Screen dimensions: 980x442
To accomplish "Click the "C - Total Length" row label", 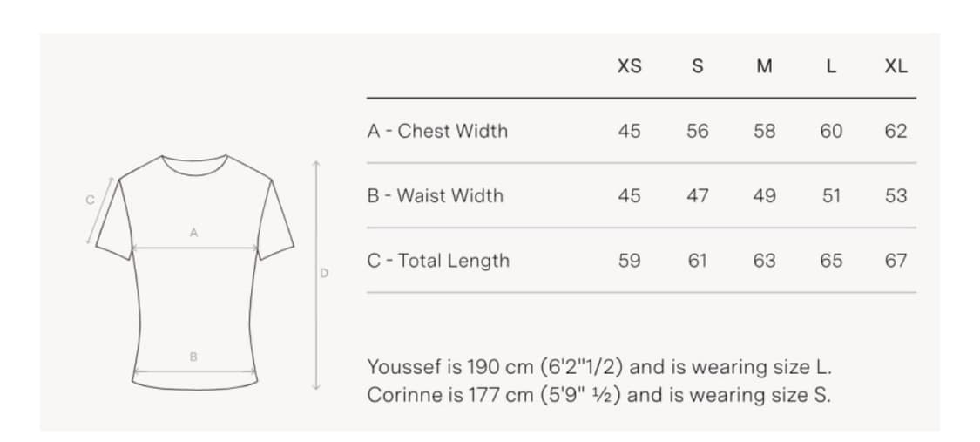I will (438, 260).
